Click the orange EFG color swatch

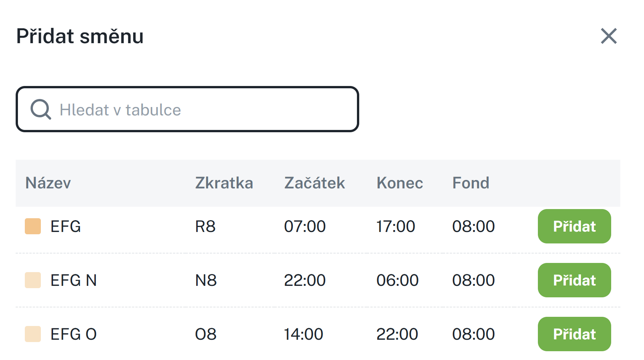coord(33,226)
